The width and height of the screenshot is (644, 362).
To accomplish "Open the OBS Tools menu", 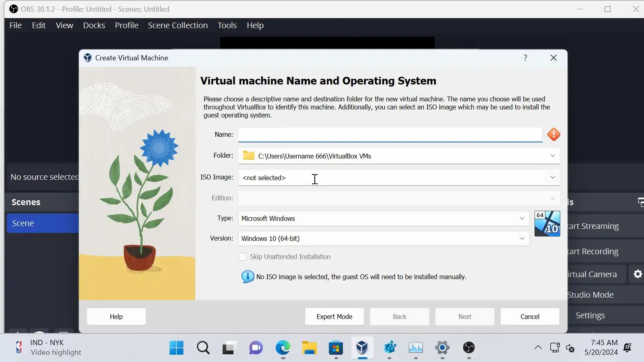I will pyautogui.click(x=227, y=25).
